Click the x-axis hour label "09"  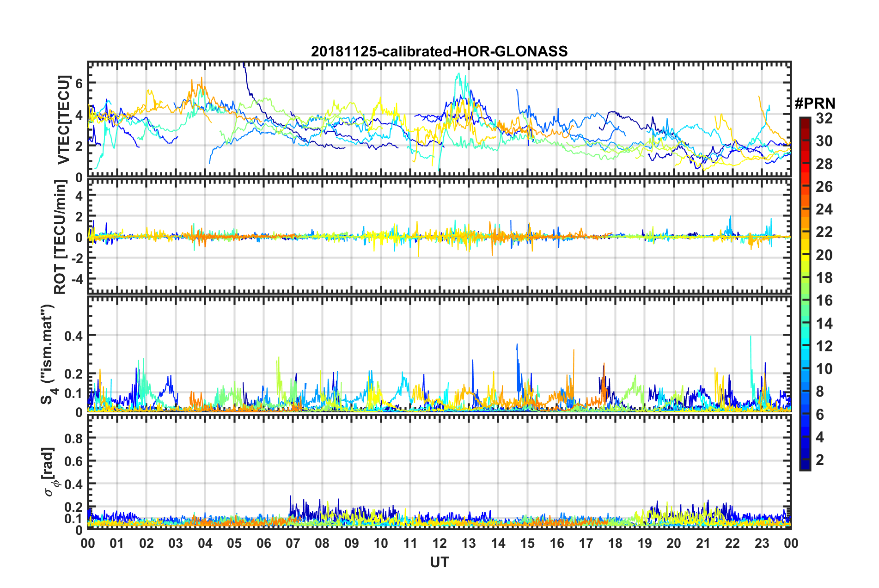click(352, 543)
